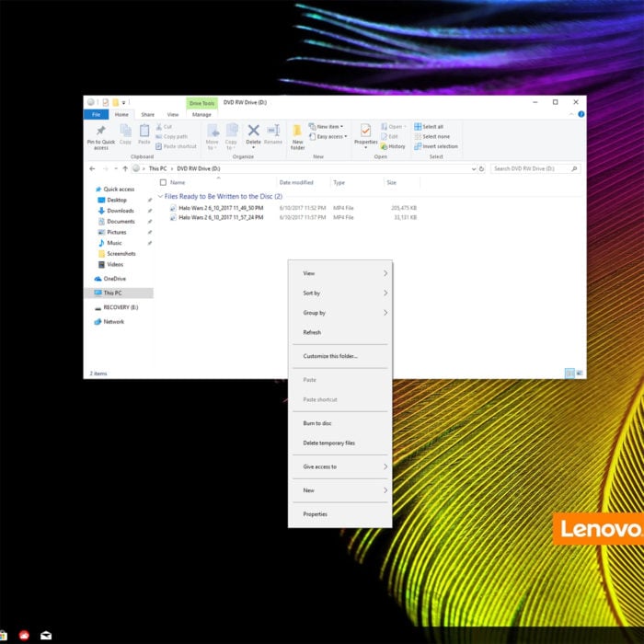Click the Cut scissors icon

click(159, 127)
